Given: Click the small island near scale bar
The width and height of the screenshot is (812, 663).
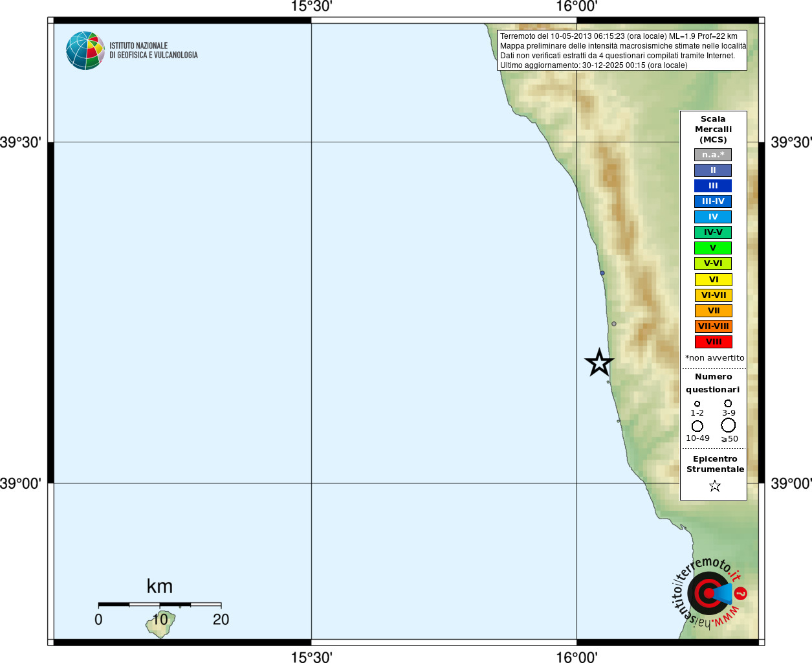Looking at the screenshot, I should [160, 624].
